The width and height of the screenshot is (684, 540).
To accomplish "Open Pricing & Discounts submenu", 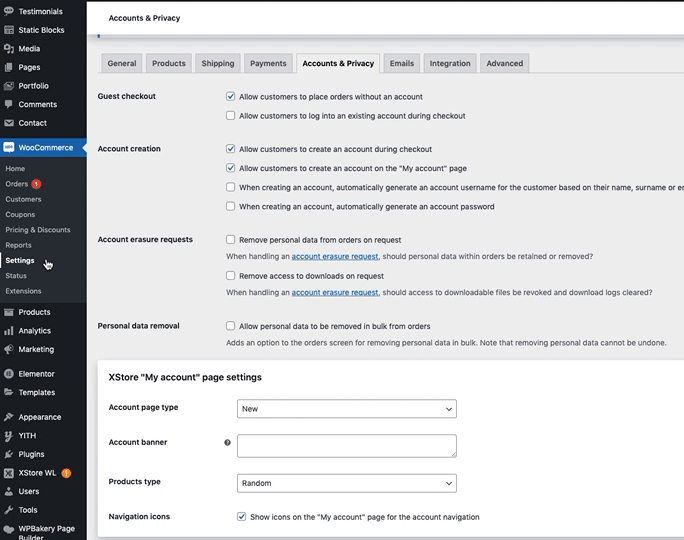I will point(38,230).
